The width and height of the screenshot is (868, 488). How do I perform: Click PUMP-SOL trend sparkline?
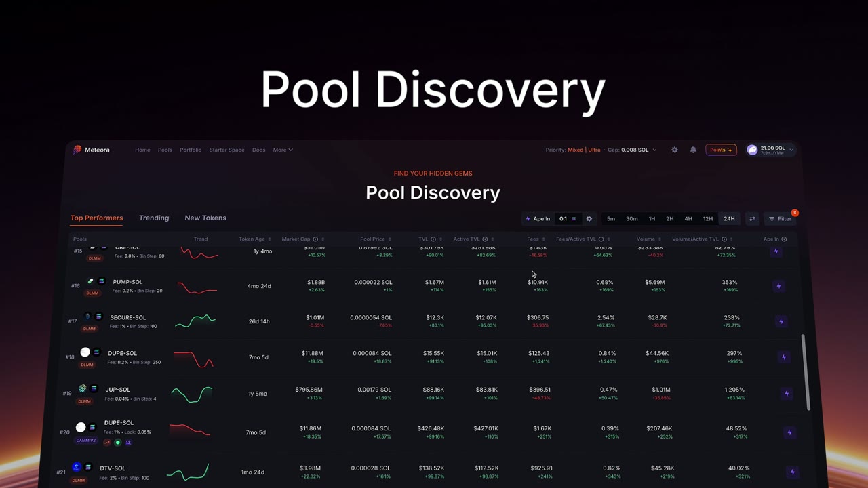pyautogui.click(x=197, y=287)
